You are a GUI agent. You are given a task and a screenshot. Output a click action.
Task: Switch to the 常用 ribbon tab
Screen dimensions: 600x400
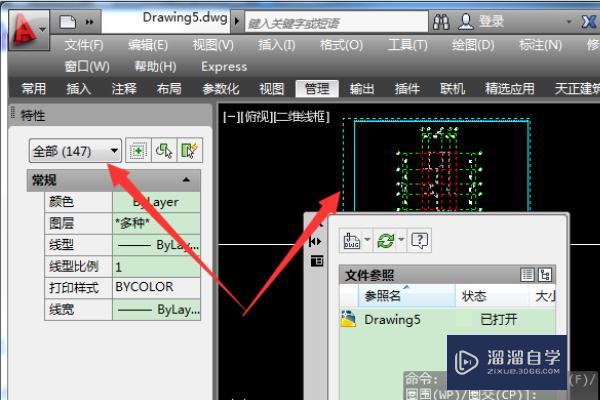coord(34,89)
